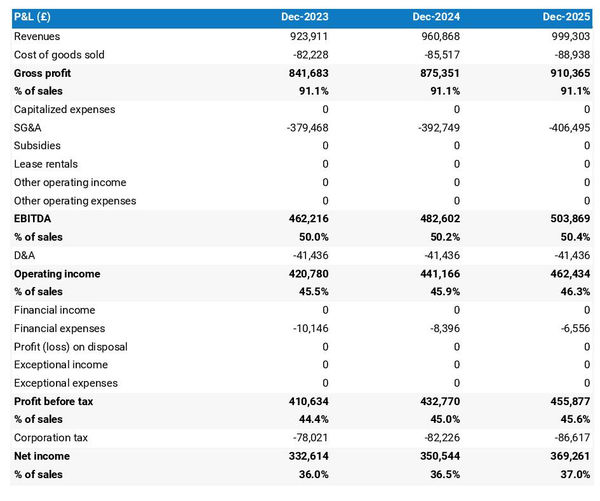This screenshot has width=600, height=501.
Task: Click the Dec-2025 column header
Action: [566, 17]
